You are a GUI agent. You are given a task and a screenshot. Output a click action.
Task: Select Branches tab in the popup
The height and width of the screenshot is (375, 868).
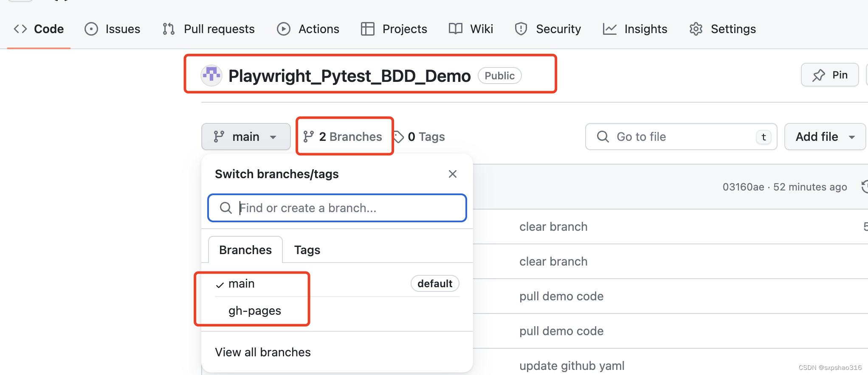[x=245, y=250]
